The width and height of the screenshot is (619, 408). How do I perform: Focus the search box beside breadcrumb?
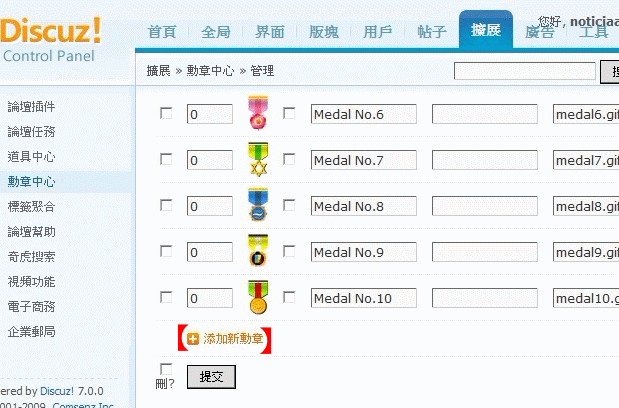(x=525, y=71)
